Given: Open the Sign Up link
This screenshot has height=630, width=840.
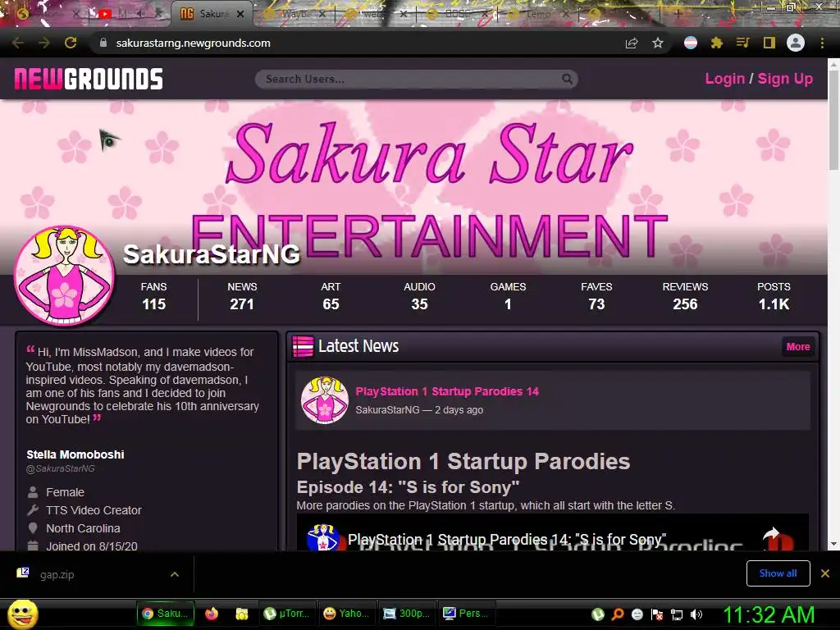Looking at the screenshot, I should point(785,79).
